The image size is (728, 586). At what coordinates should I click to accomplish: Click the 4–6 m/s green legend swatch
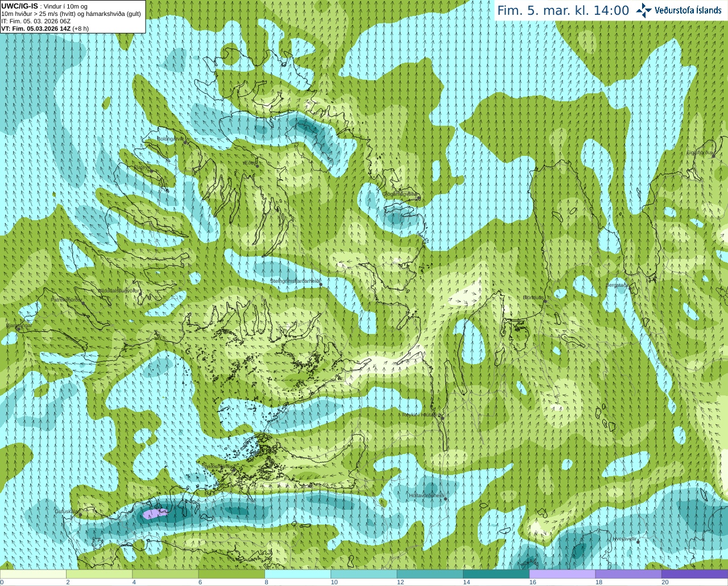point(166,574)
